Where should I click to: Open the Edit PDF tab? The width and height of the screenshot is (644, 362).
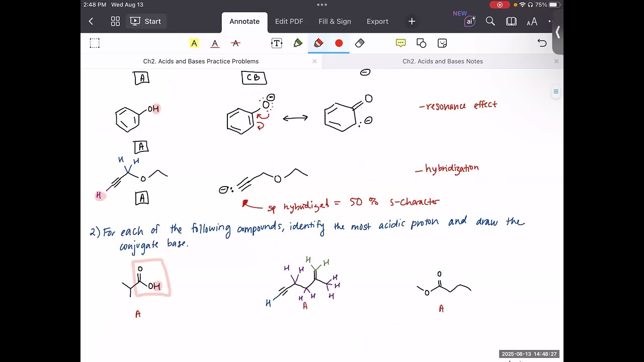(x=289, y=21)
